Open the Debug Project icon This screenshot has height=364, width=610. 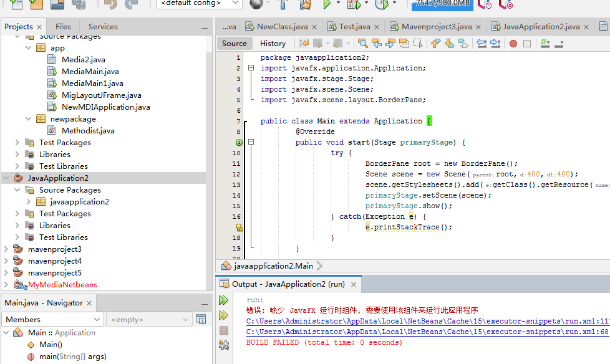point(353,6)
